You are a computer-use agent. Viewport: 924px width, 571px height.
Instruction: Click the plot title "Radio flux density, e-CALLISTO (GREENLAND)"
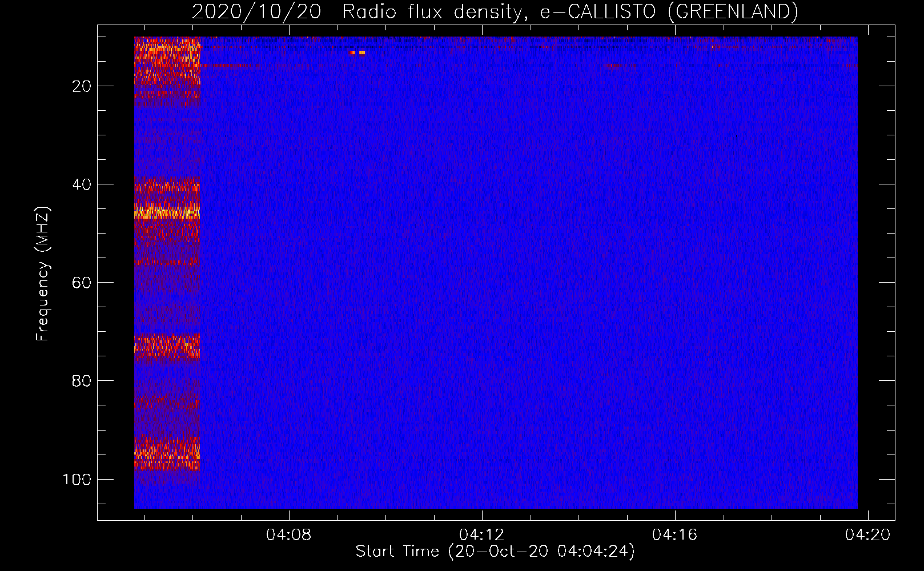570,11
